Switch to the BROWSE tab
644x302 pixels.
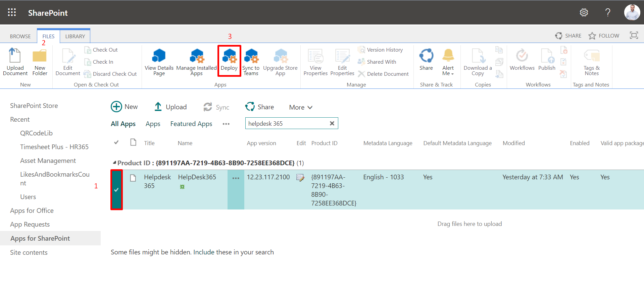point(20,36)
